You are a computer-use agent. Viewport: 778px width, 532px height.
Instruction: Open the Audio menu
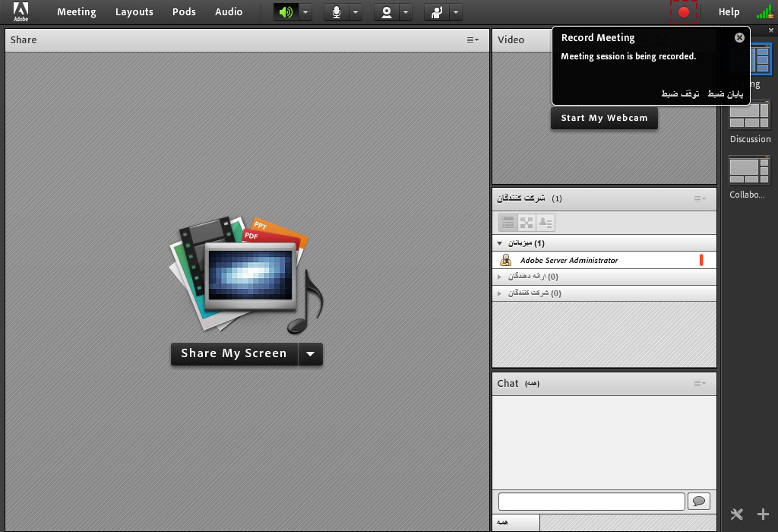229,12
